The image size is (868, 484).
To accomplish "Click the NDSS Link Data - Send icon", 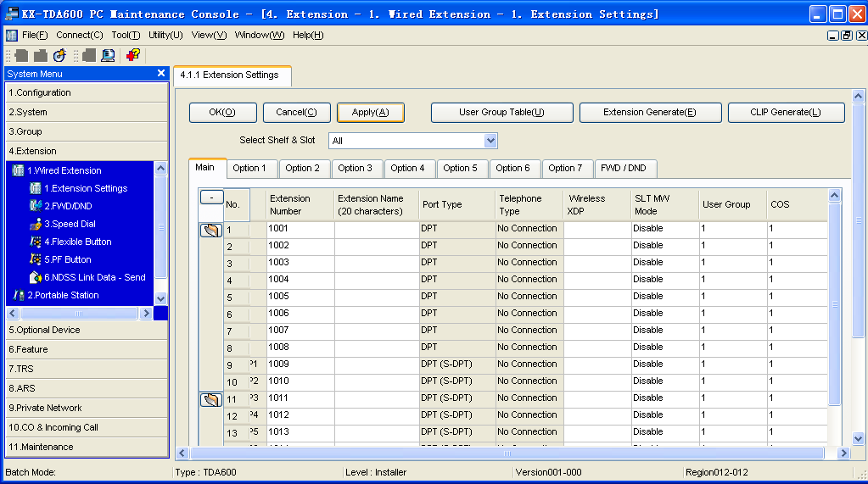I will point(36,277).
